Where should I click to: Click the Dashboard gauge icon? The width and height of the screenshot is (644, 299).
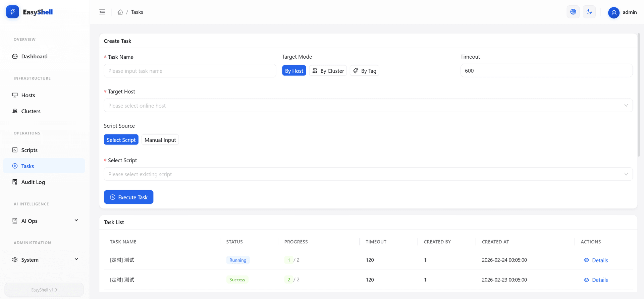(x=15, y=56)
